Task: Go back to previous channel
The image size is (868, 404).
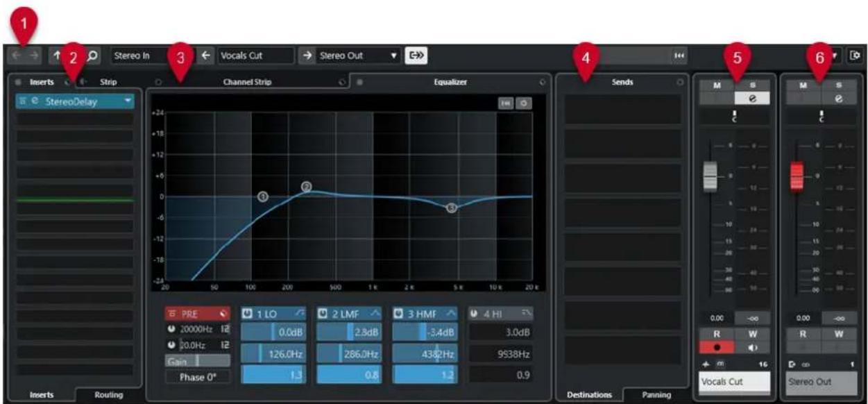Action: [17, 56]
